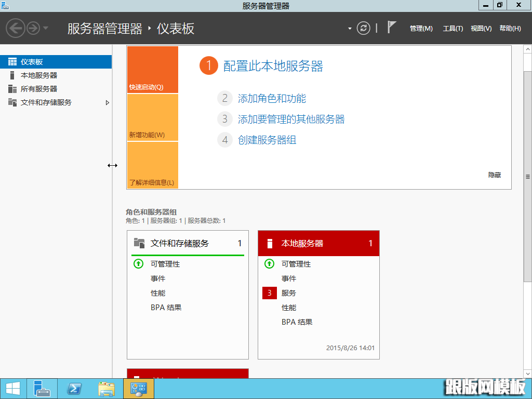The height and width of the screenshot is (399, 532).
Task: Click 隐藏 to hide the welcome tile
Action: click(495, 175)
